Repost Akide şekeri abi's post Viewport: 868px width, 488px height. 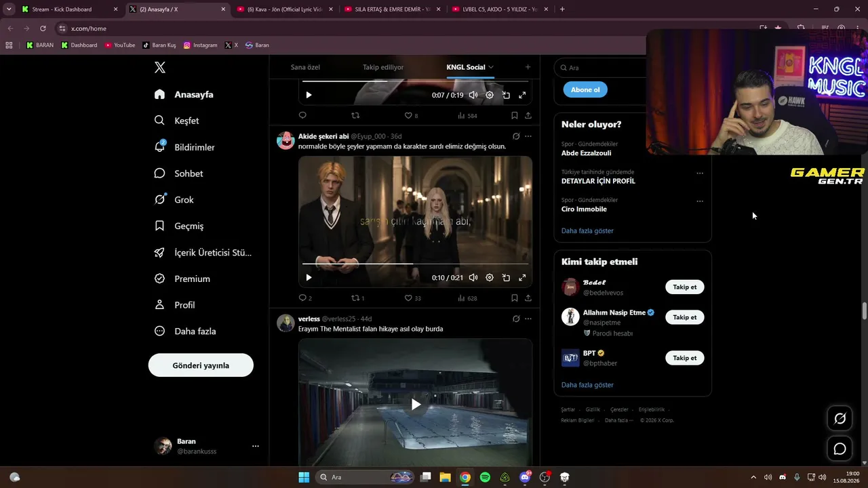pos(357,298)
